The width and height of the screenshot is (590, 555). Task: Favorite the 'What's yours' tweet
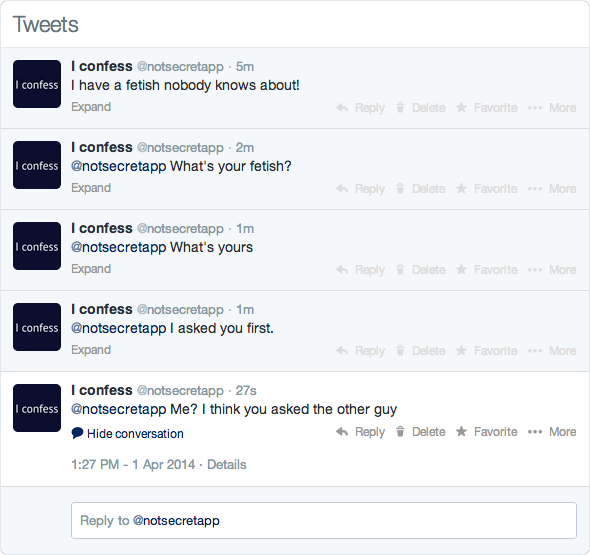tap(487, 269)
